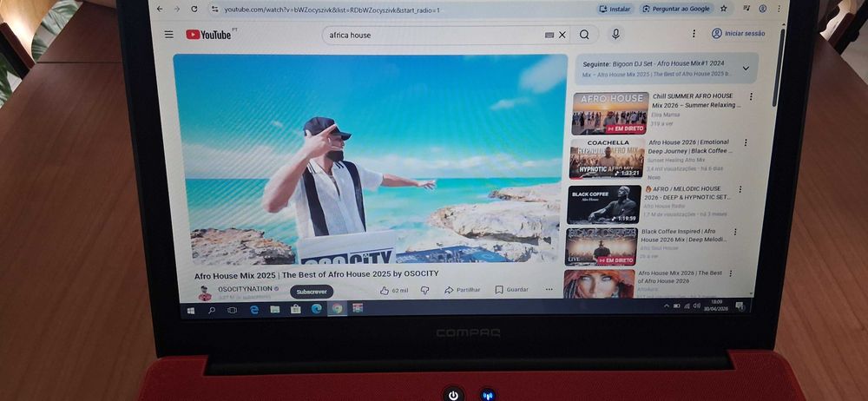Open YouTube settings three-dot menu near sign-in
The height and width of the screenshot is (401, 868).
click(694, 34)
